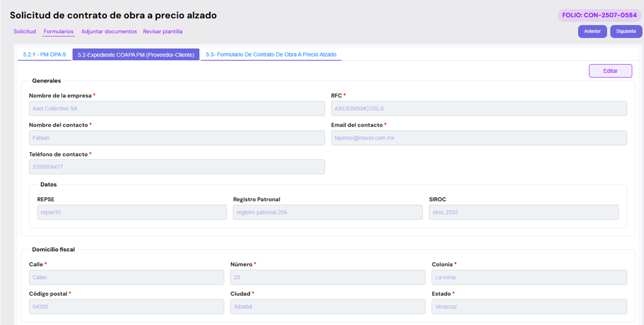The height and width of the screenshot is (325, 644).
Task: Click the Registro Patronal field
Action: [x=327, y=212]
